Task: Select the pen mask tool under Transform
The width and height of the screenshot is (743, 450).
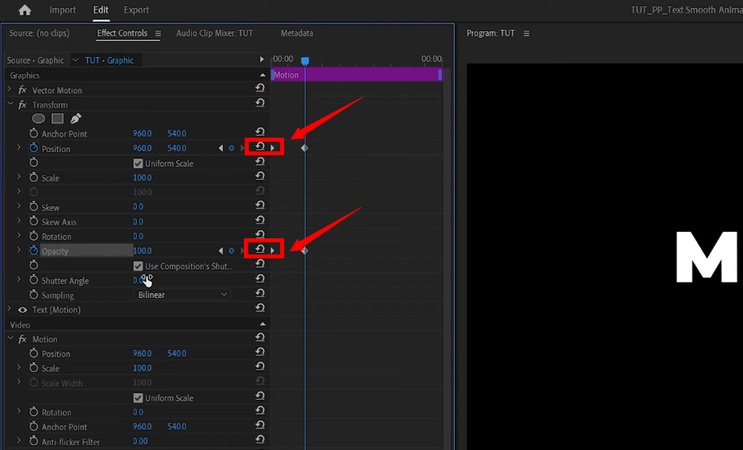Action: point(75,119)
